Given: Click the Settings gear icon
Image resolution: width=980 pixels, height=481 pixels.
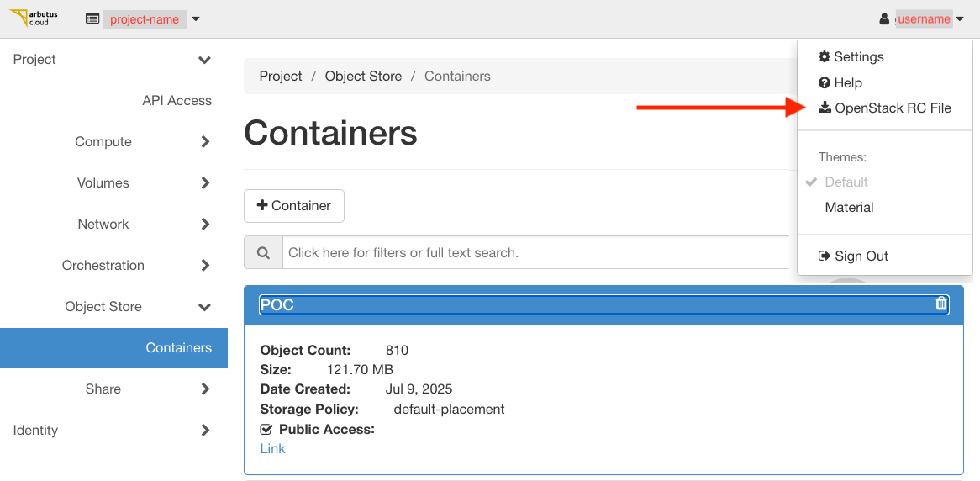Looking at the screenshot, I should [x=825, y=56].
